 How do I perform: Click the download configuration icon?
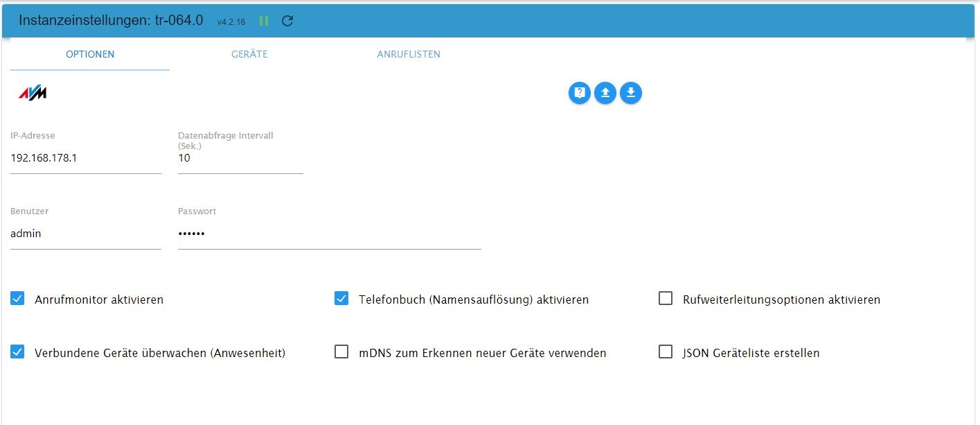tap(631, 92)
